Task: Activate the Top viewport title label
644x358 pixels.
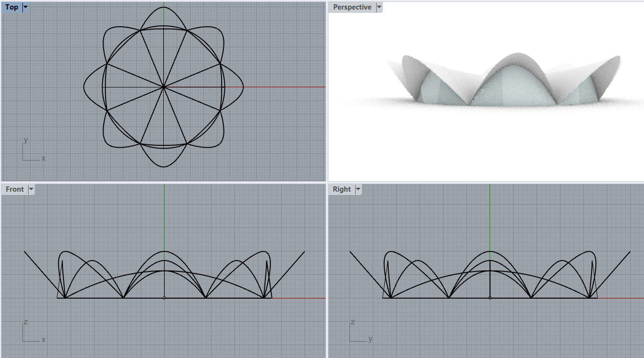Action: [x=12, y=8]
